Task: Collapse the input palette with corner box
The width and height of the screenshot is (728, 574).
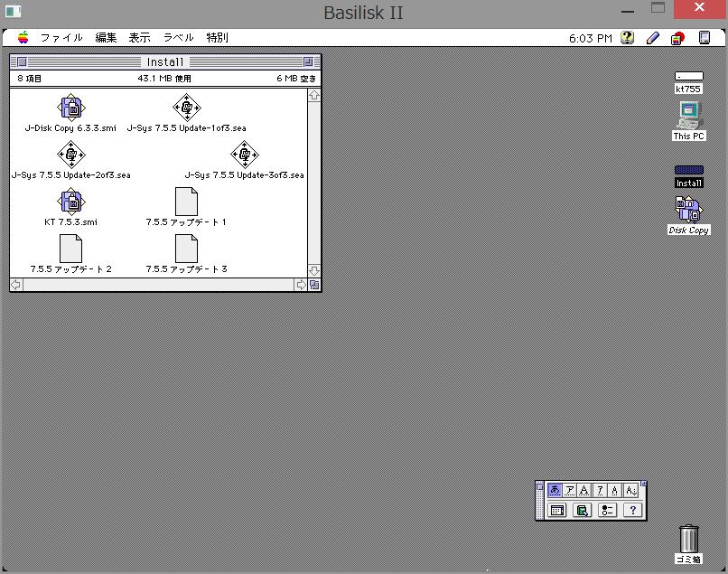Action: tap(643, 484)
